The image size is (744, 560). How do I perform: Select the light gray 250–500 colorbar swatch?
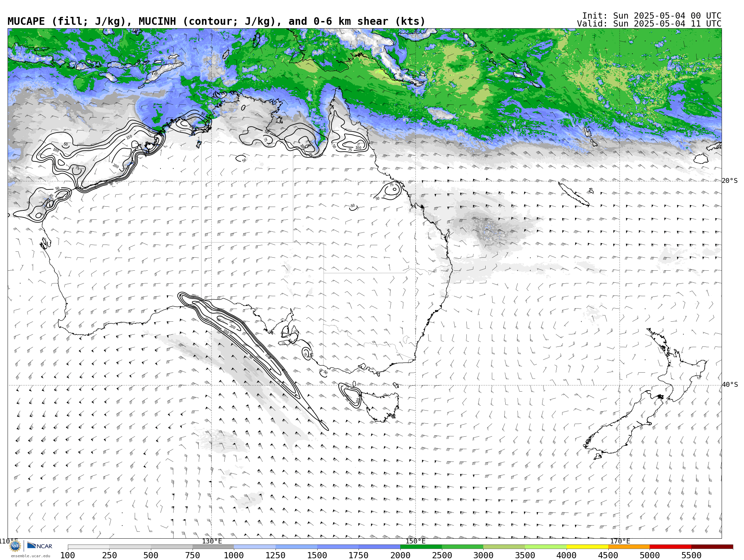click(130, 547)
